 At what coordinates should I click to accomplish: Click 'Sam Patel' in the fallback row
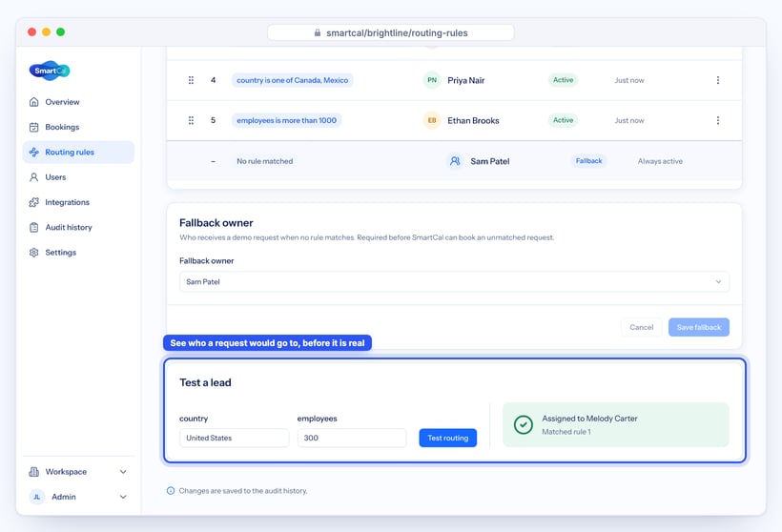point(490,161)
